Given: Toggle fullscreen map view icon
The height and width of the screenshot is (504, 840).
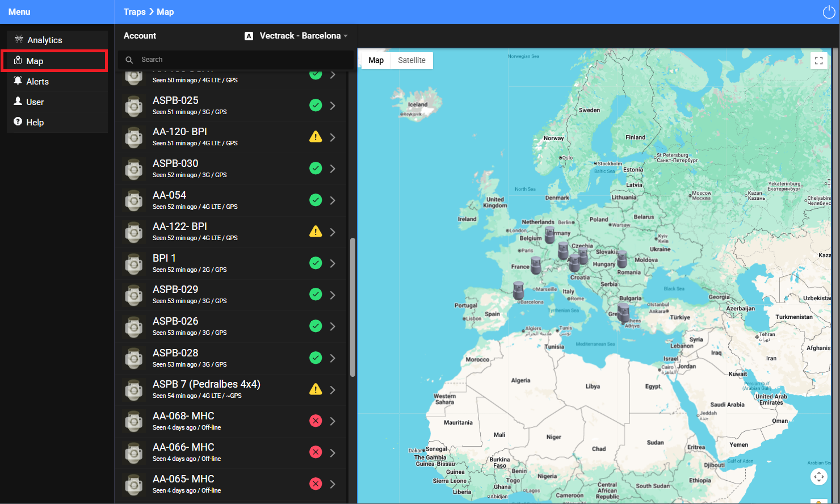Looking at the screenshot, I should [818, 61].
